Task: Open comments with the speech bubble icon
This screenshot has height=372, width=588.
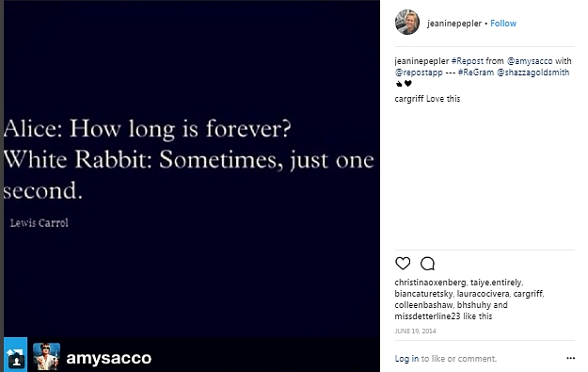Action: click(x=427, y=264)
